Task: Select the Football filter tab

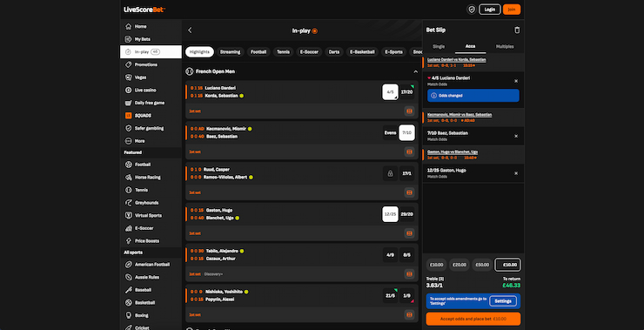Action: click(258, 51)
